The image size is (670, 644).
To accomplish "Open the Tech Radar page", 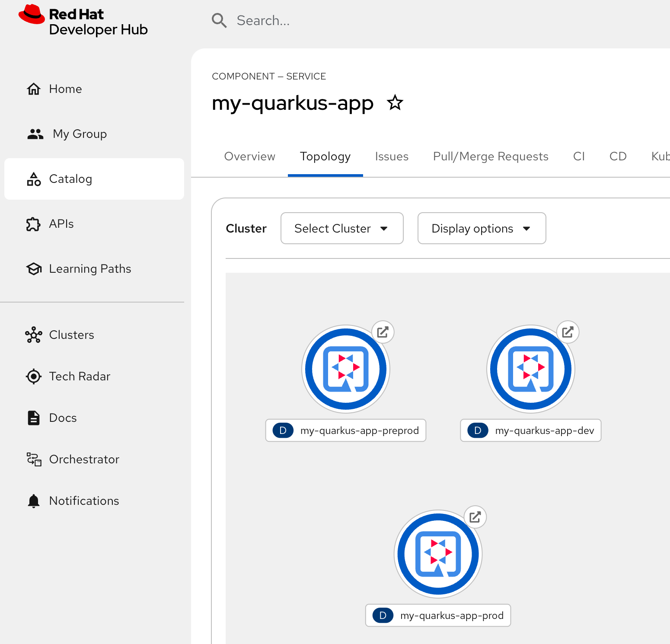I will [80, 376].
